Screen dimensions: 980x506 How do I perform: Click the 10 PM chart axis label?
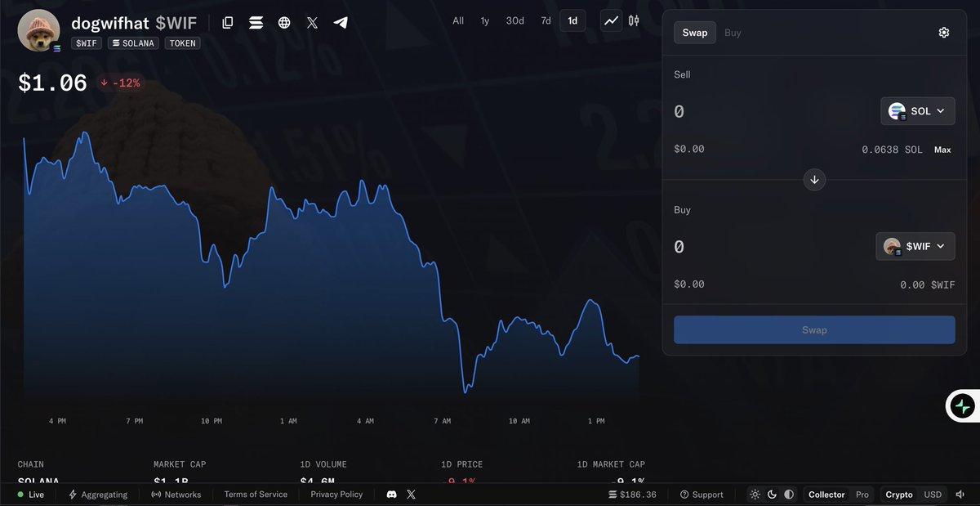pos(212,421)
